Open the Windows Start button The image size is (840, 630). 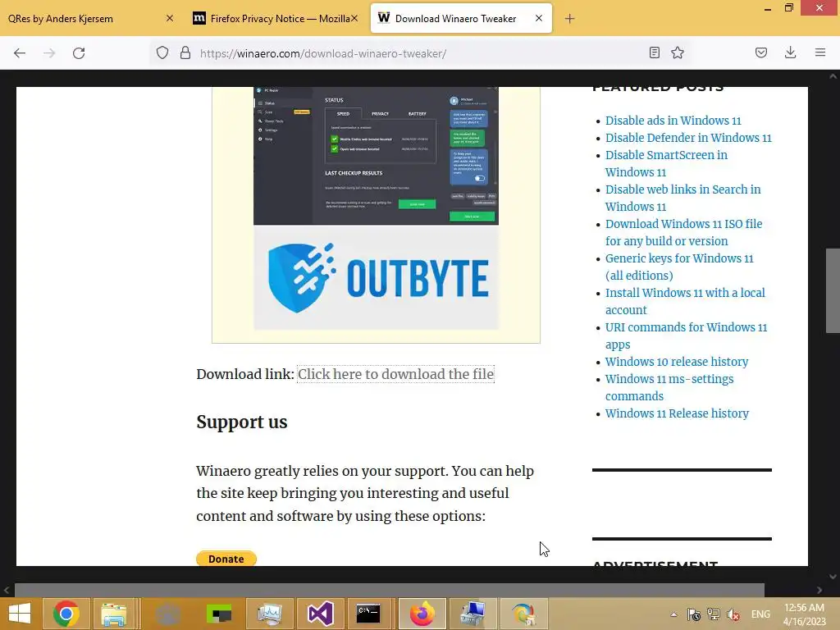point(20,614)
